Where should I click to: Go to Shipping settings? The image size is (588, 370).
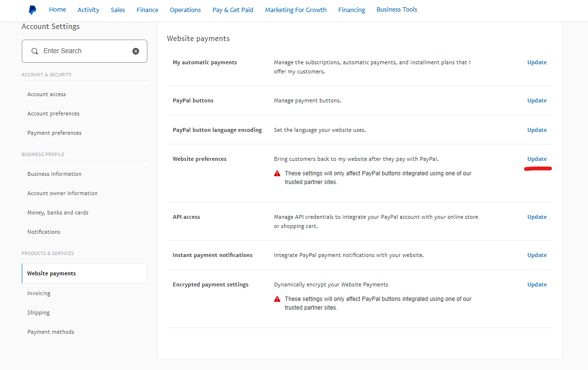tap(39, 313)
